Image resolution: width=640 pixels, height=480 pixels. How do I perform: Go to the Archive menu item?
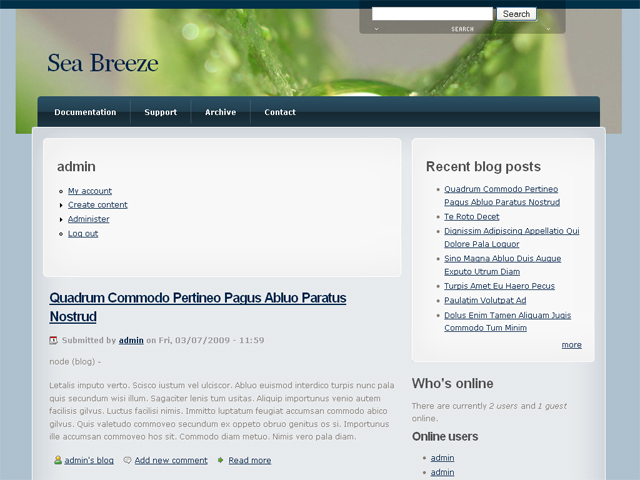220,112
